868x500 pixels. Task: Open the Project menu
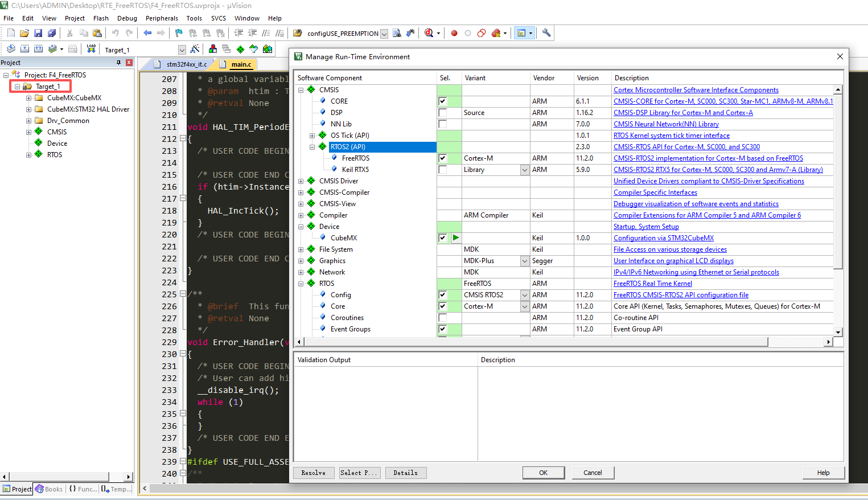click(75, 18)
